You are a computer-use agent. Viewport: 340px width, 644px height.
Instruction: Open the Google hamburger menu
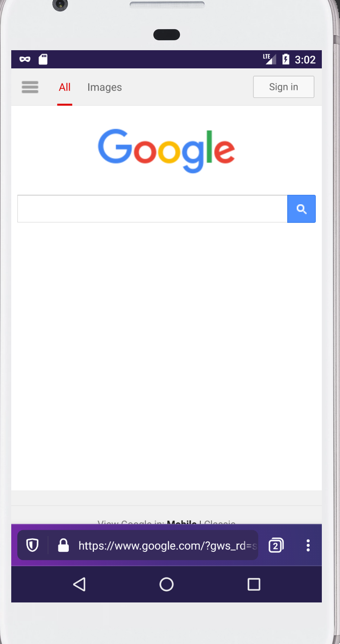pyautogui.click(x=30, y=87)
